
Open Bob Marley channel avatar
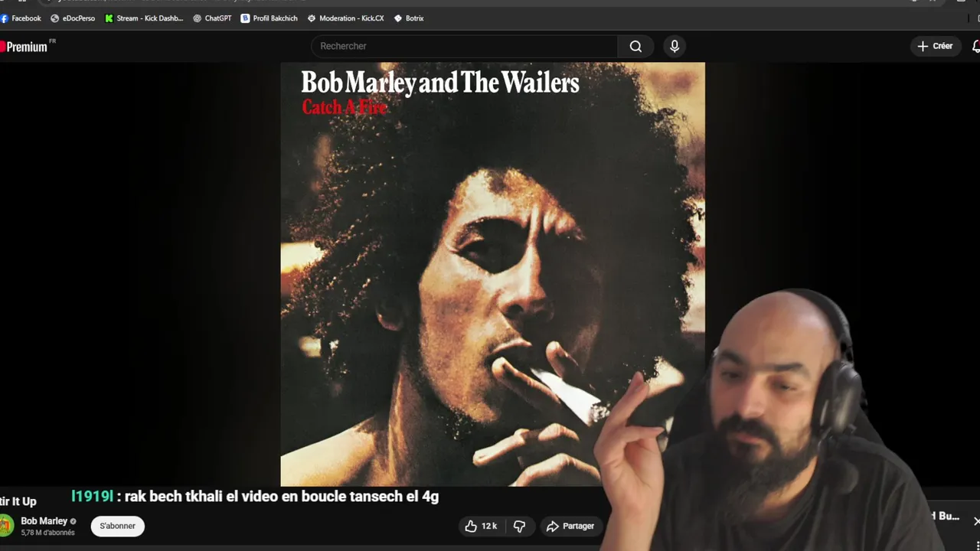(5, 526)
